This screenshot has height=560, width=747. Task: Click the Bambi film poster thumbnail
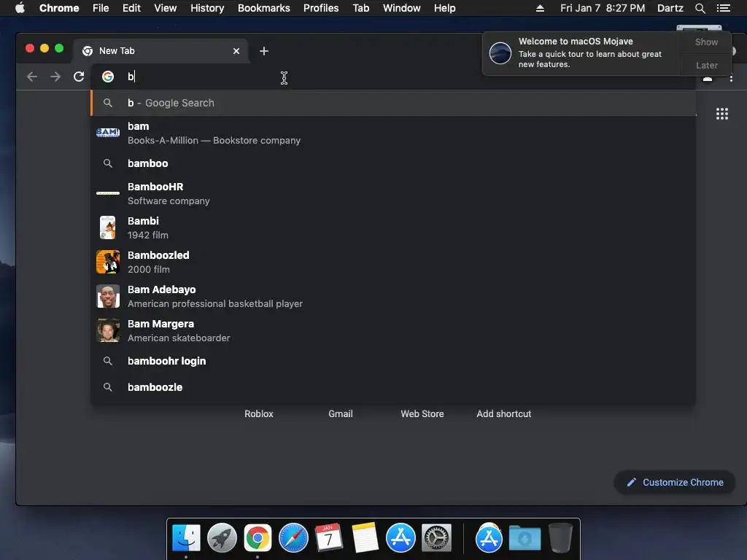pyautogui.click(x=108, y=227)
